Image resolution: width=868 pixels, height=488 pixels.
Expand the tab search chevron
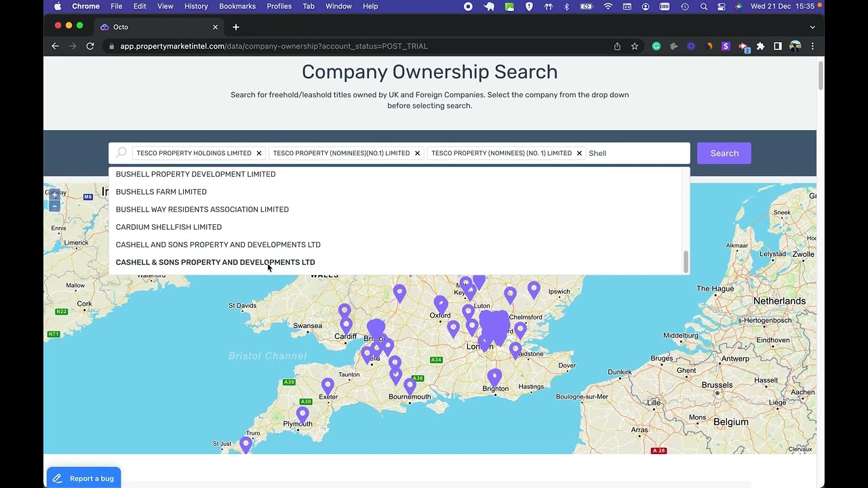[812, 27]
